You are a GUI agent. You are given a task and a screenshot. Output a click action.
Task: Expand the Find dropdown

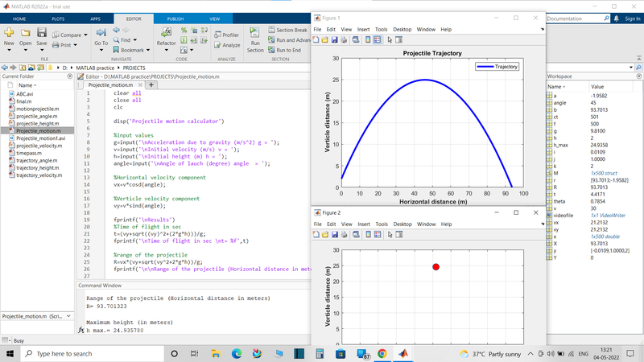point(134,39)
